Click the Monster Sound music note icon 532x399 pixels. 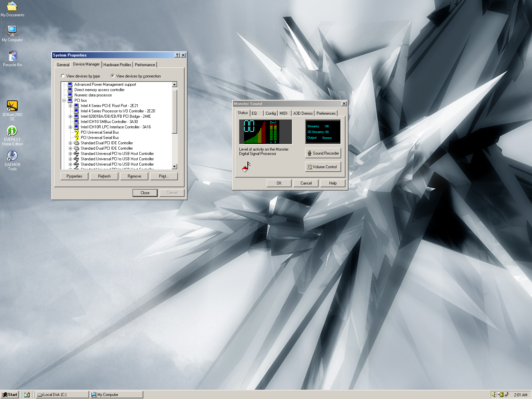coord(246,167)
